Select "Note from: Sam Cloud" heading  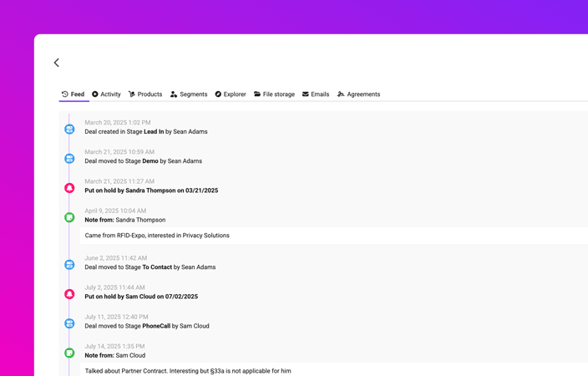pos(114,355)
